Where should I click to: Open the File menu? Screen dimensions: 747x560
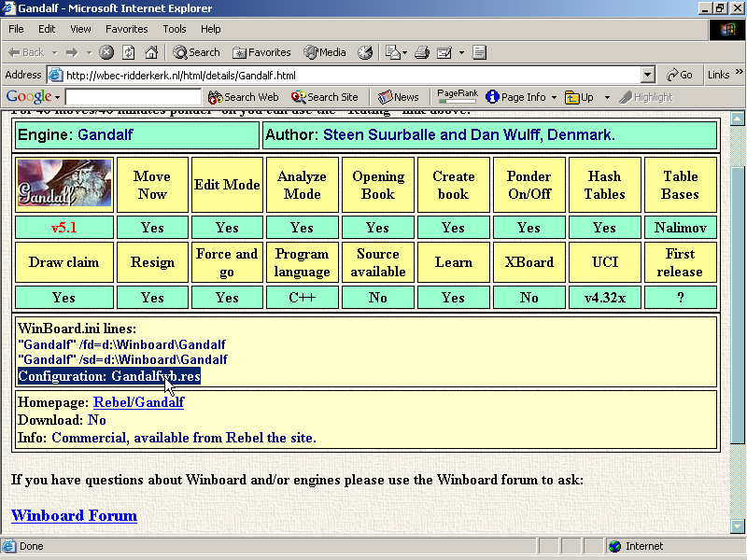coord(16,29)
